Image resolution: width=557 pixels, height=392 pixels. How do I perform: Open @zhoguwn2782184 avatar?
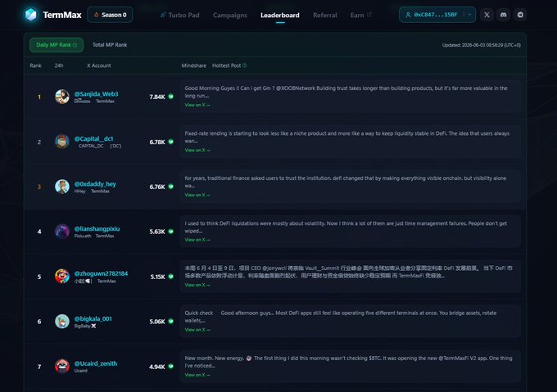pos(62,277)
